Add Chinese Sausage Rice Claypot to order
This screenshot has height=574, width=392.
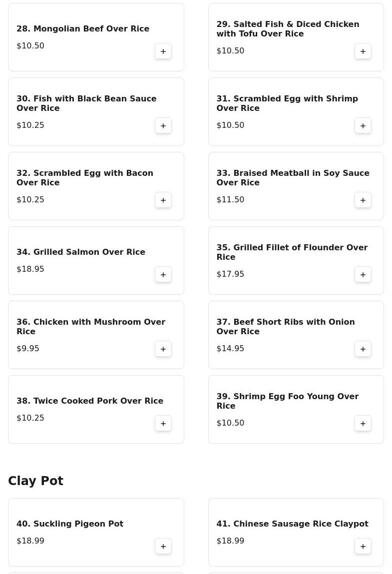pyautogui.click(x=363, y=547)
